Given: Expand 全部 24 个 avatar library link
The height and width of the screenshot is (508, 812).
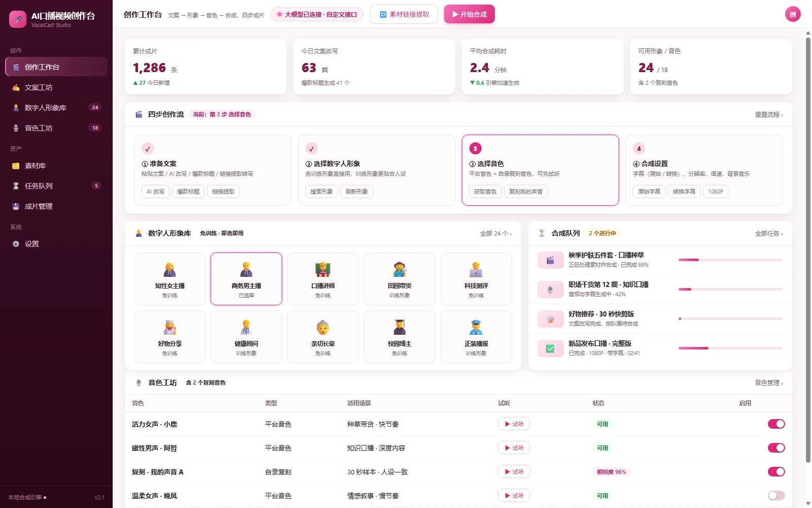Looking at the screenshot, I should pyautogui.click(x=496, y=234).
